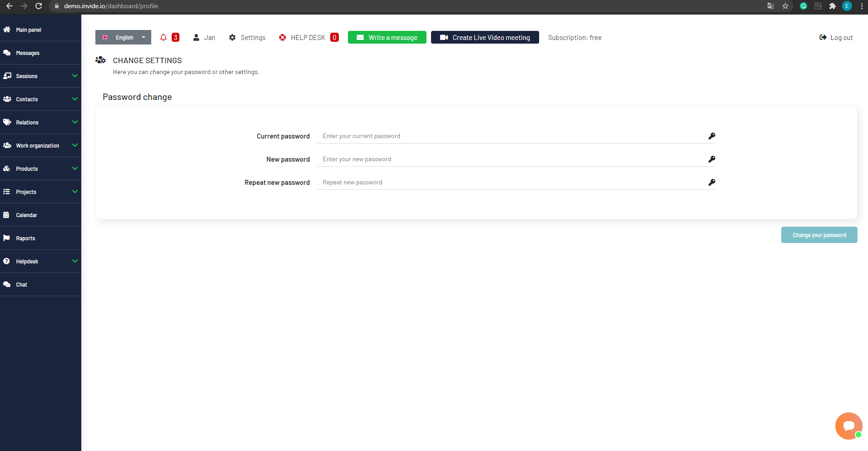
Task: Open the Calendar icon in sidebar
Action: 7,215
